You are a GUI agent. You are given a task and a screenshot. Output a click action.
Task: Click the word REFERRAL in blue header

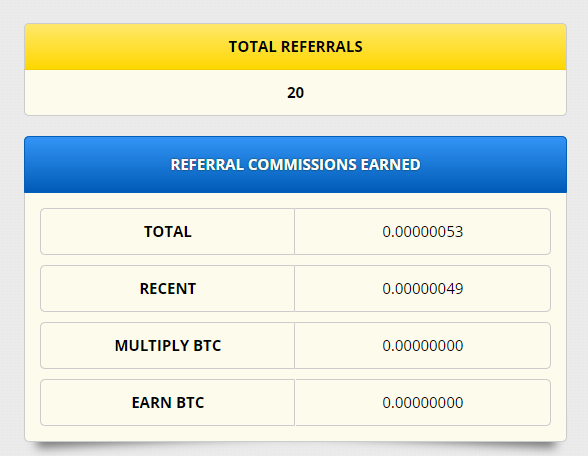click(207, 165)
